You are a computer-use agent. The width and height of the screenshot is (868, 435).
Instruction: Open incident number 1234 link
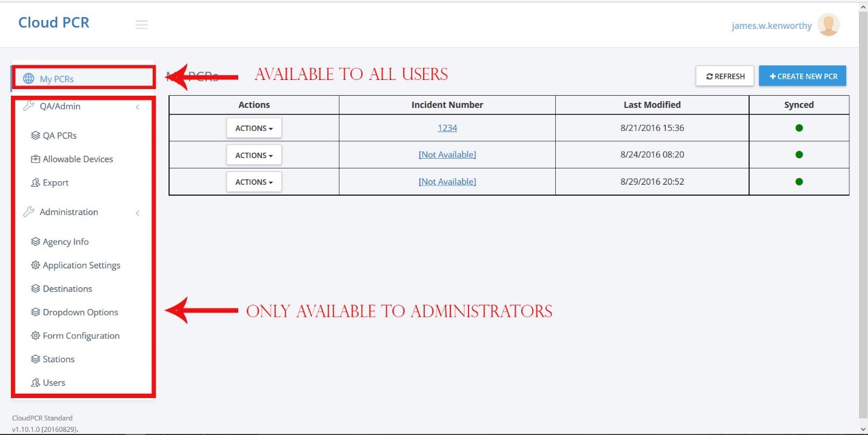click(x=447, y=128)
